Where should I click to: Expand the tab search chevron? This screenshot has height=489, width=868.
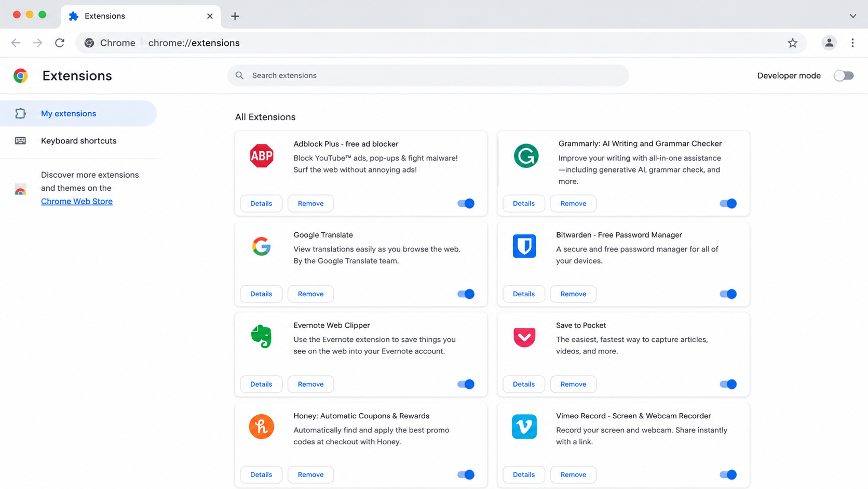coord(853,16)
